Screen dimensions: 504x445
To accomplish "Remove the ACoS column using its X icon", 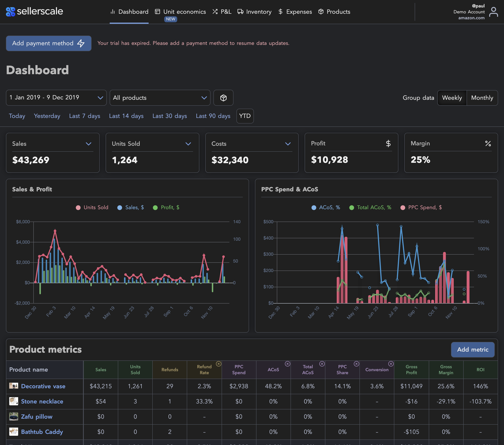I will (x=287, y=364).
